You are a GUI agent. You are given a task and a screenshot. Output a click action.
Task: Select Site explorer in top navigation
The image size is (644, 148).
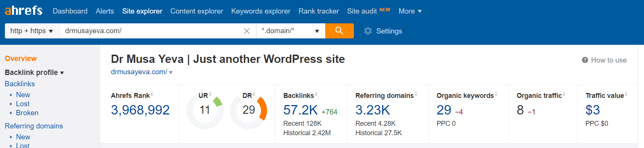(142, 11)
